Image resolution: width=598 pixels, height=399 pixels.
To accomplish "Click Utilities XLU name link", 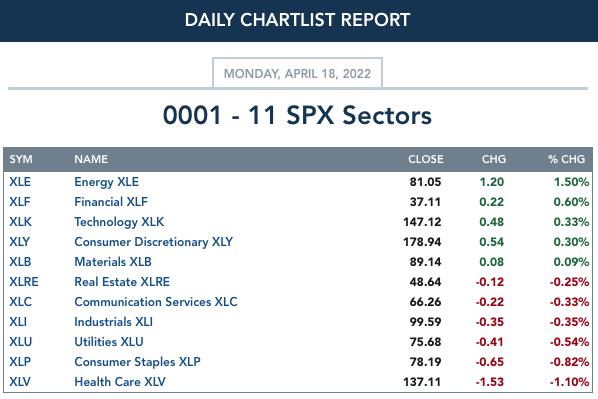I will [x=109, y=342].
